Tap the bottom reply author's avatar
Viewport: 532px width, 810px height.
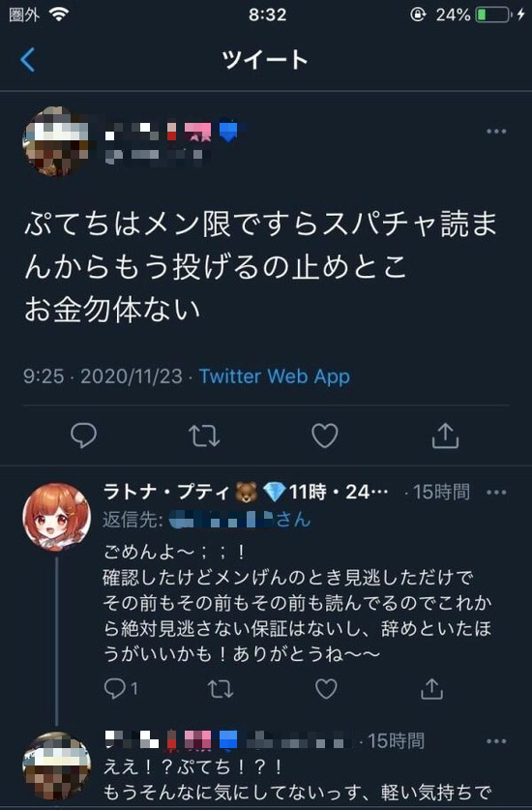pos(56,765)
